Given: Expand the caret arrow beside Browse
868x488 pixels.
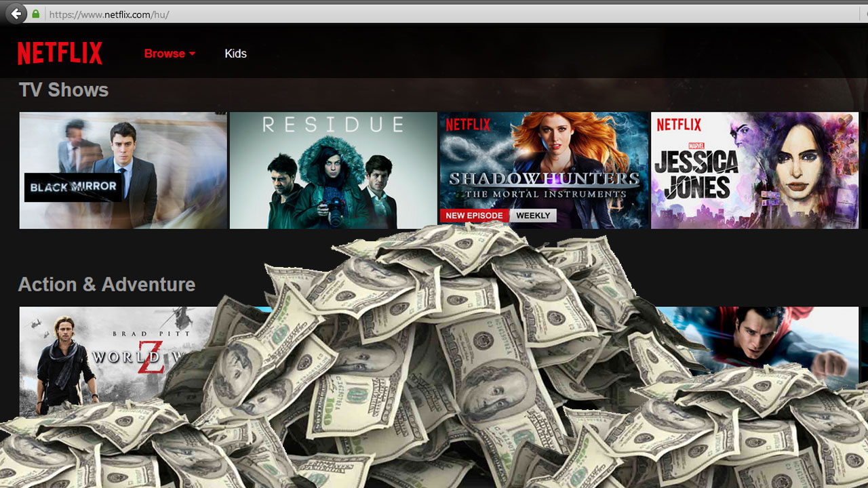Looking at the screenshot, I should [193, 54].
